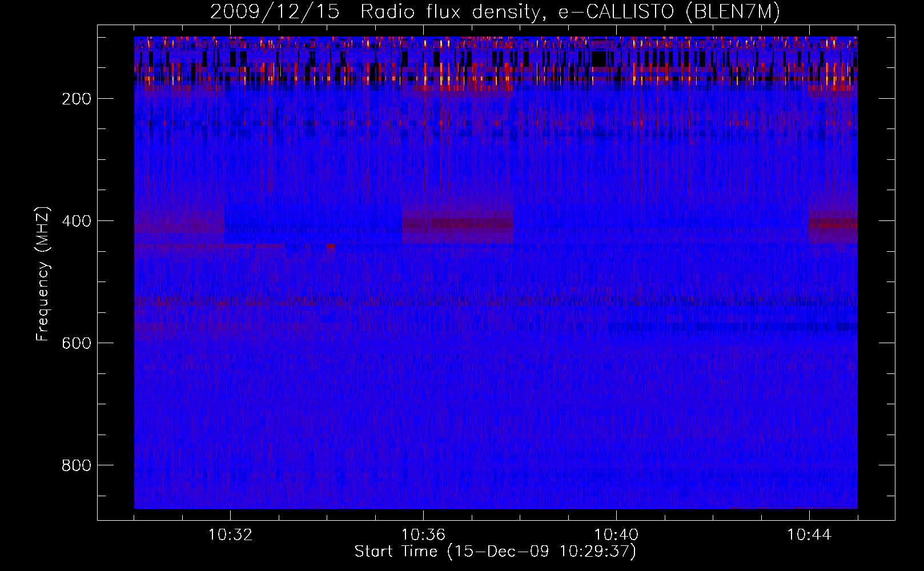Click the 800 frequency tick label
The width and height of the screenshot is (924, 571).
click(x=77, y=465)
